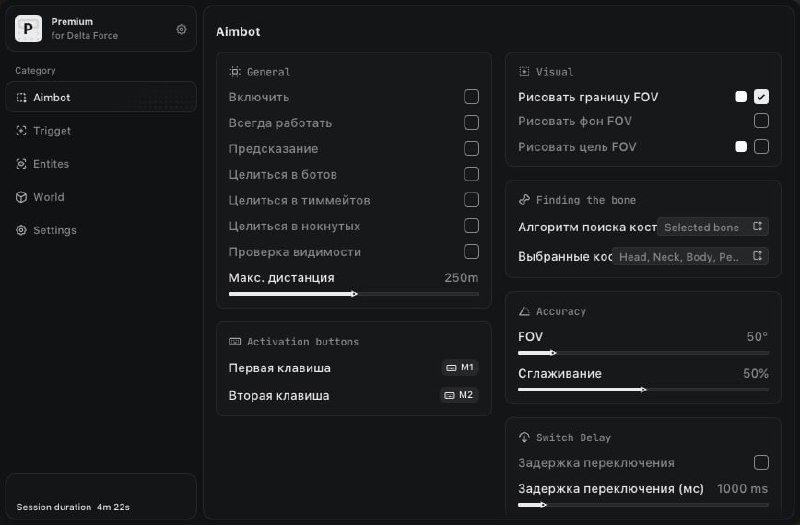Open the gear settings icon beside Premium
The width and height of the screenshot is (800, 525).
coord(181,29)
